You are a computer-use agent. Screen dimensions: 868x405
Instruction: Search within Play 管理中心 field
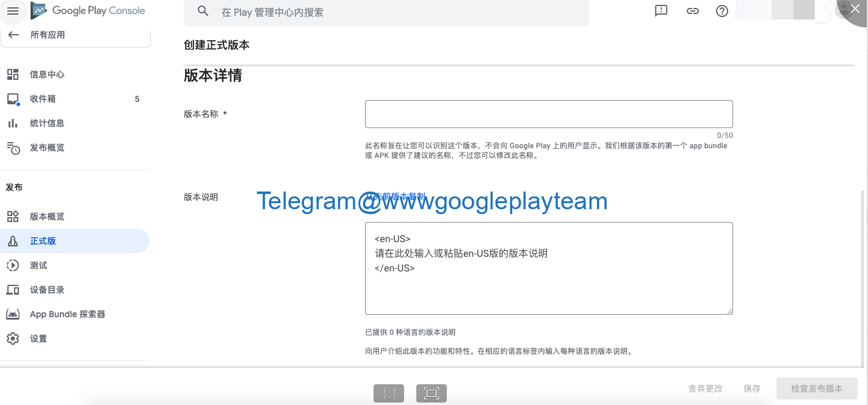click(x=386, y=12)
